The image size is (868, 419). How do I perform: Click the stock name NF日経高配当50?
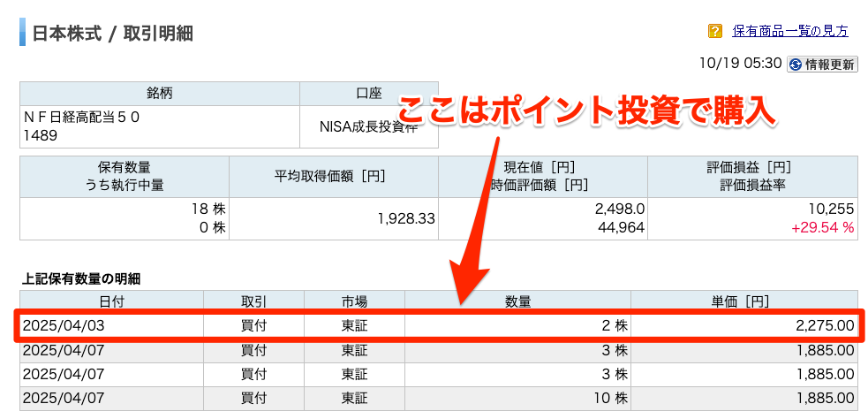tap(81, 118)
